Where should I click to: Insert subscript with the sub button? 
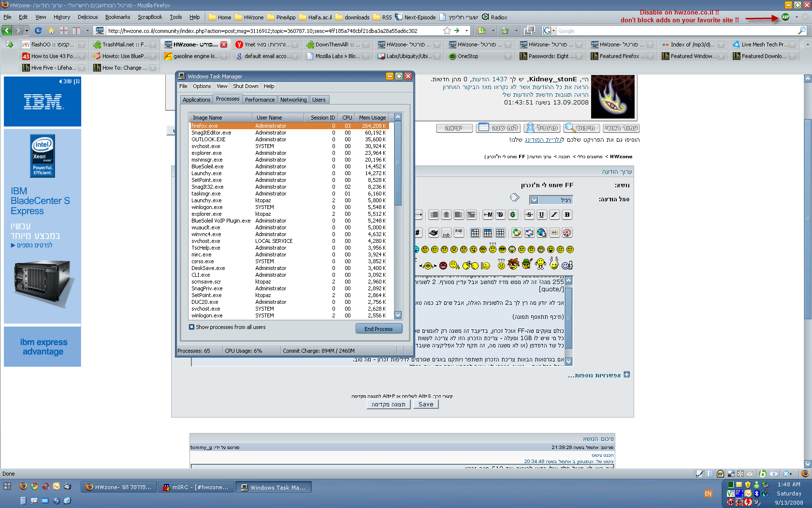click(x=446, y=233)
